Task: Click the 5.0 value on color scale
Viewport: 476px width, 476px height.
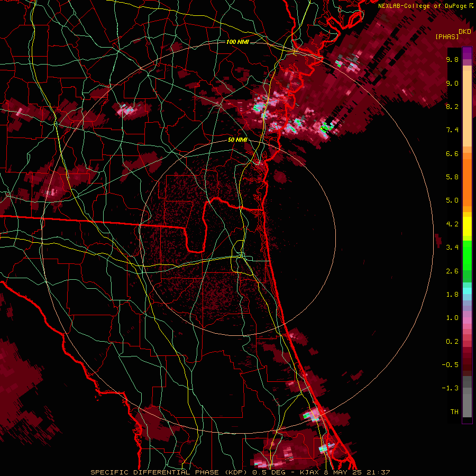Action: (x=452, y=200)
